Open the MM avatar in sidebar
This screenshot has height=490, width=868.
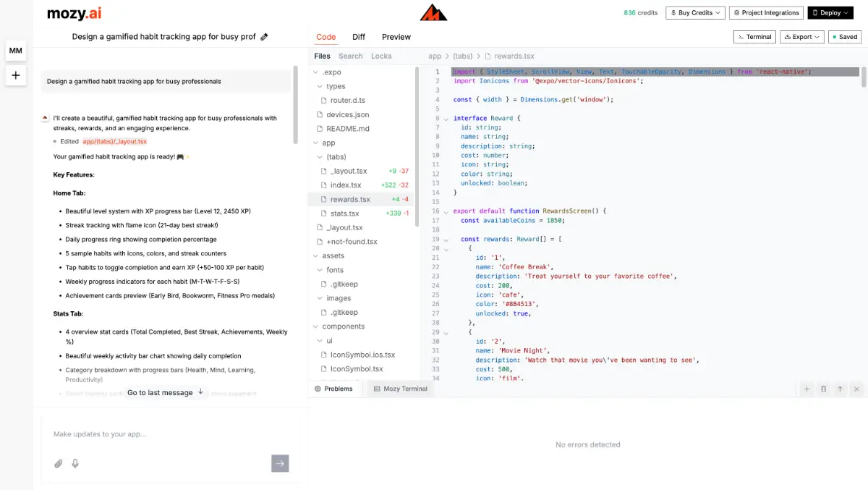click(x=16, y=51)
